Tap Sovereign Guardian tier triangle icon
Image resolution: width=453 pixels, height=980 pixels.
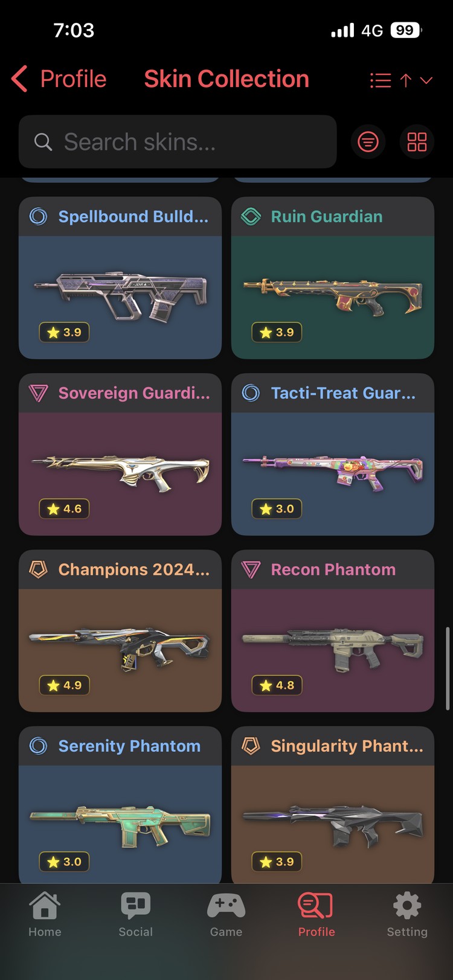click(x=38, y=393)
